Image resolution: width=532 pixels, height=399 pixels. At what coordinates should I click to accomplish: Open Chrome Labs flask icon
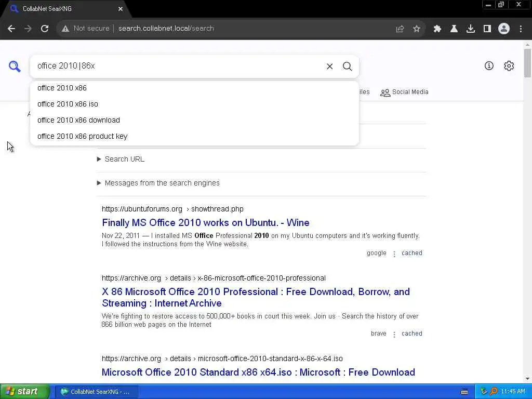[454, 29]
